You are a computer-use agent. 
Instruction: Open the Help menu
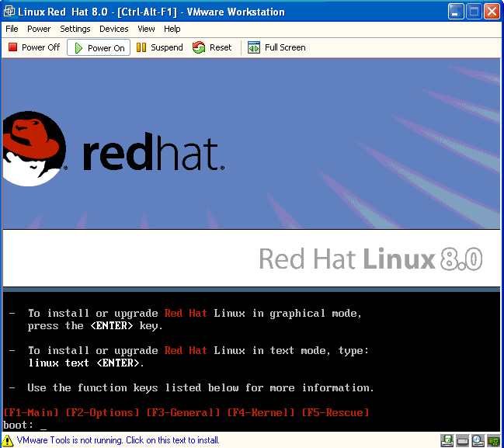(172, 29)
